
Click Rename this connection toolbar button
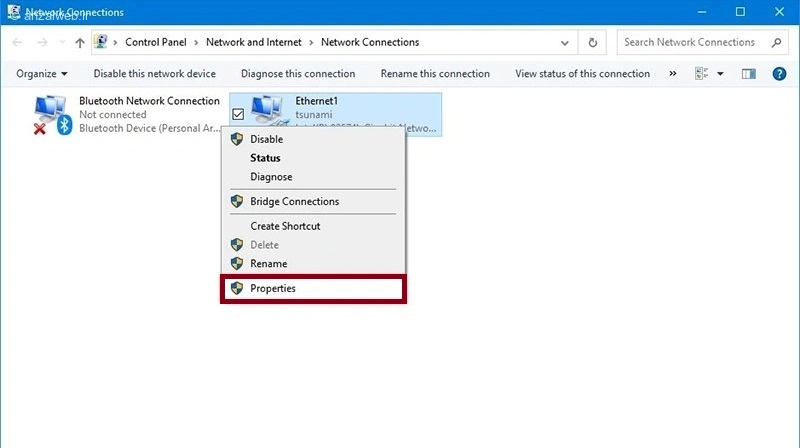[435, 74]
